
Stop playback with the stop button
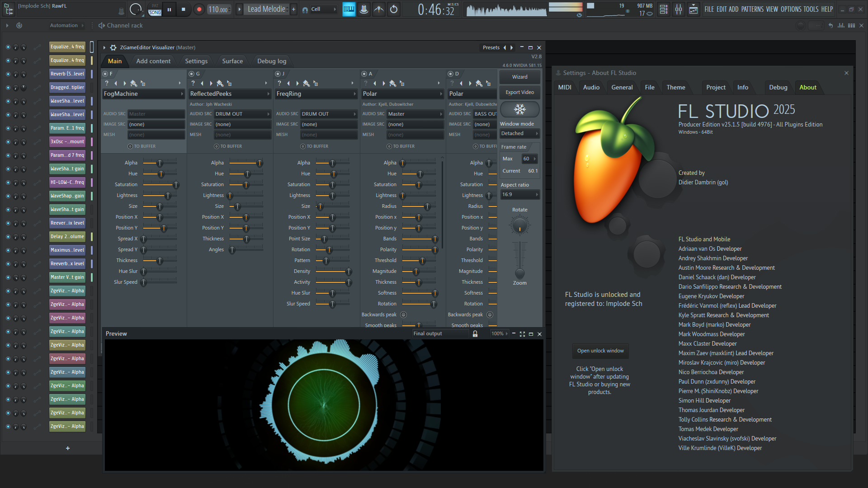pyautogui.click(x=183, y=9)
